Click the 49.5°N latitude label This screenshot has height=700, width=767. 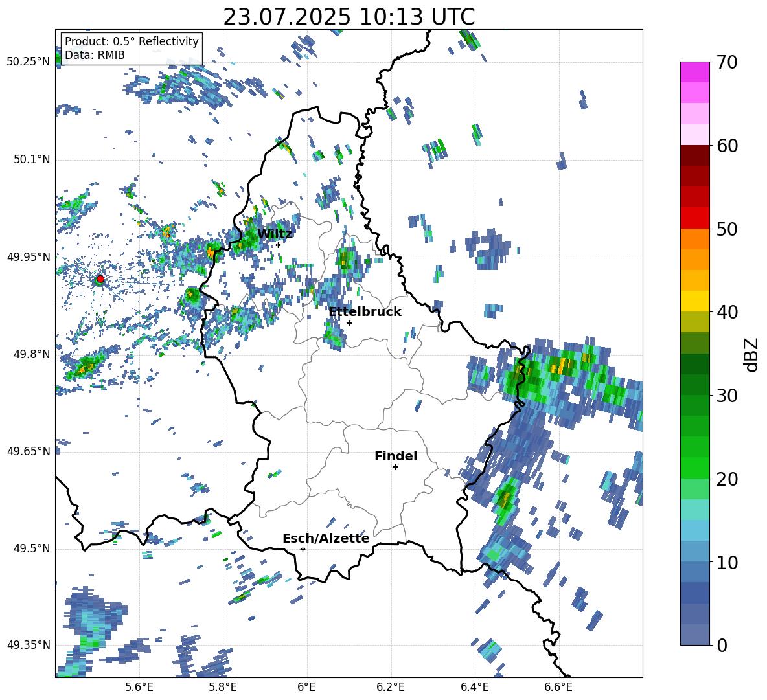31,548
